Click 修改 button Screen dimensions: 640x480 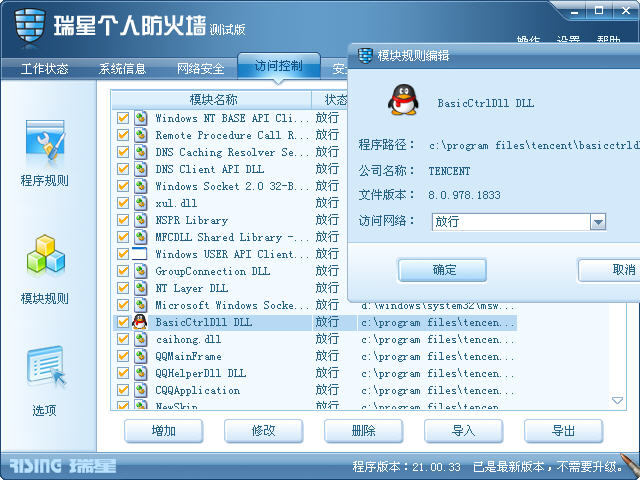[x=264, y=431]
